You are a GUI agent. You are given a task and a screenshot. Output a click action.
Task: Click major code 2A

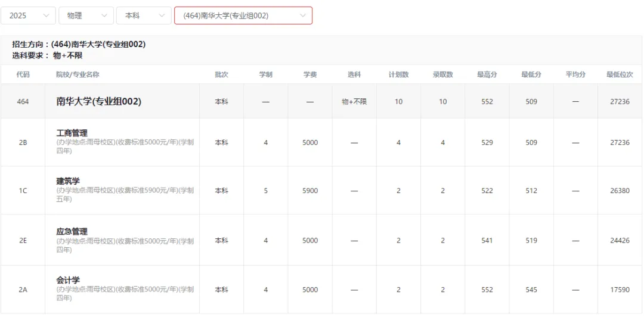(23, 290)
